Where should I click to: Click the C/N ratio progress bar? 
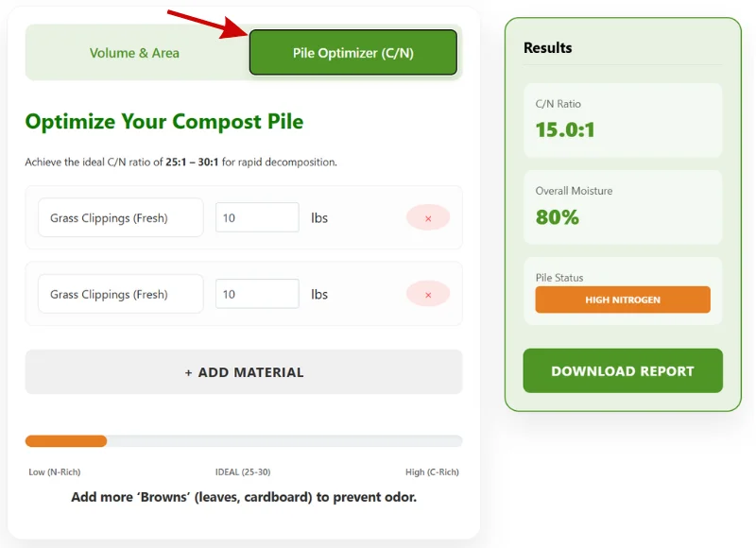point(243,440)
